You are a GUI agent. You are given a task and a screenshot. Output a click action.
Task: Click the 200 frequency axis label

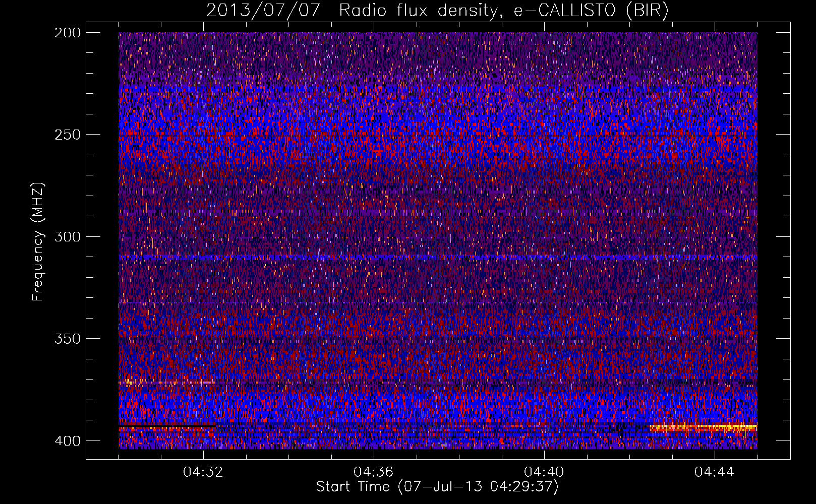(67, 33)
